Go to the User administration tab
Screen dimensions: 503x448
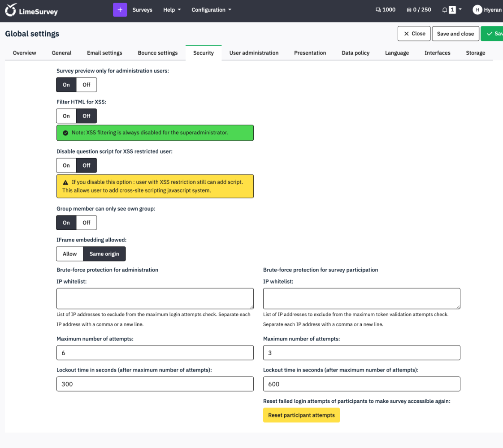pyautogui.click(x=254, y=53)
